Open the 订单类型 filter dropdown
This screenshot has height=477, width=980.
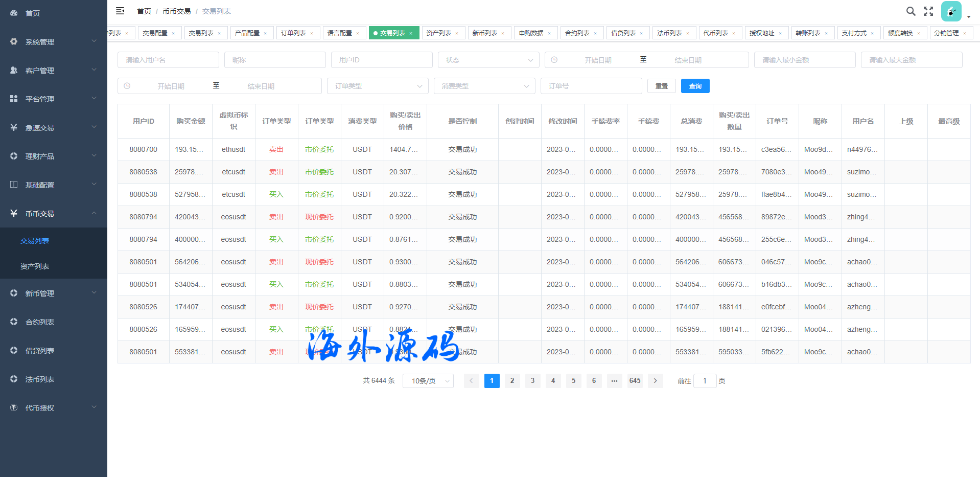pos(377,86)
